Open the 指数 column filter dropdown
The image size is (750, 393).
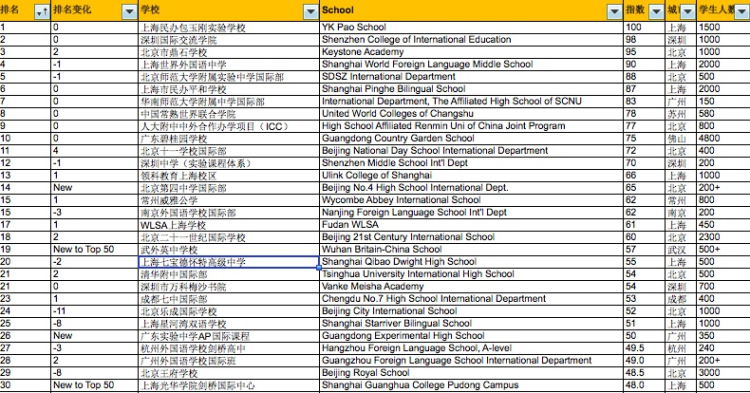656,12
